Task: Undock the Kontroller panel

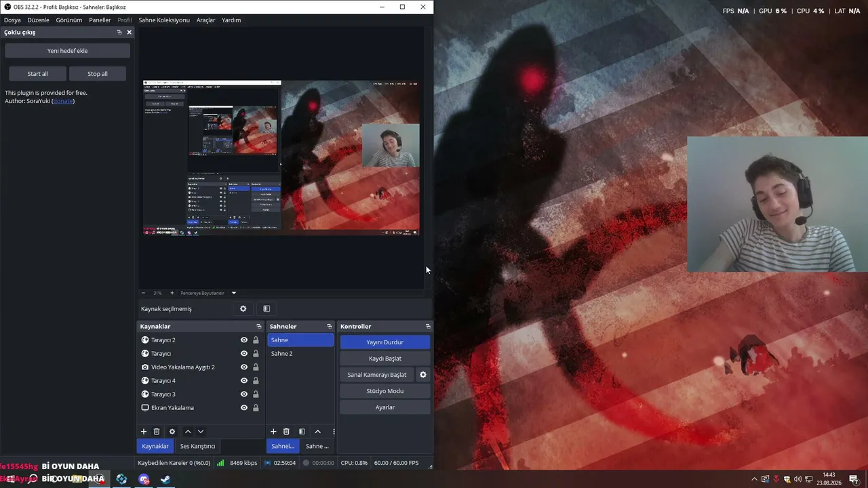Action: pos(428,327)
